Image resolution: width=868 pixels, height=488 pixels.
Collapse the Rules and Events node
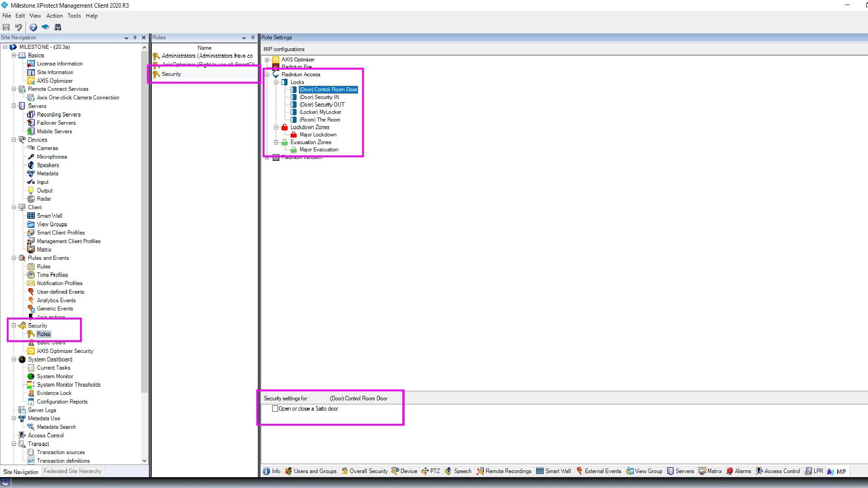point(14,258)
